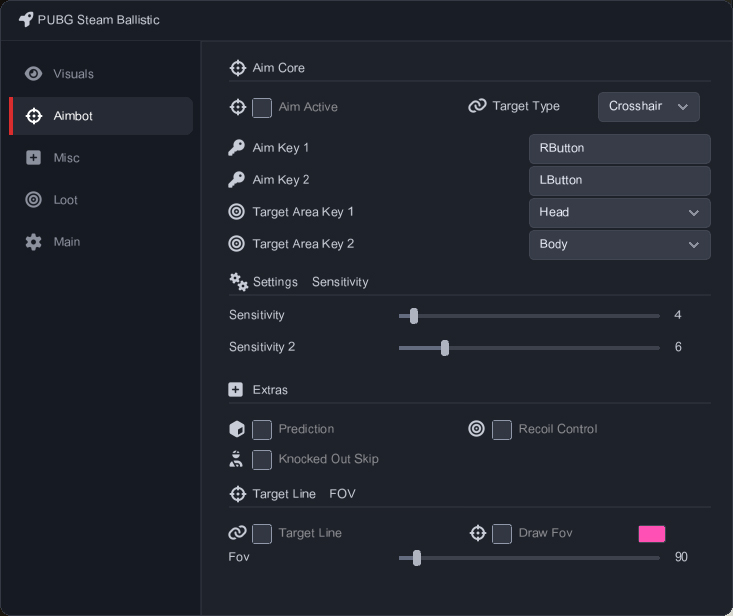This screenshot has width=733, height=616.
Task: Click the Aim Key 2 LButton field
Action: (619, 180)
